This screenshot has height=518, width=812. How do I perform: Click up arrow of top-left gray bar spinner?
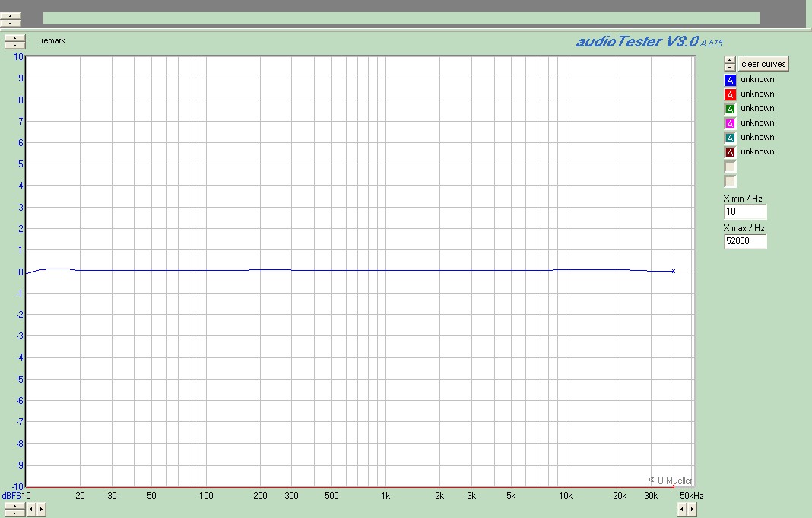click(x=10, y=16)
